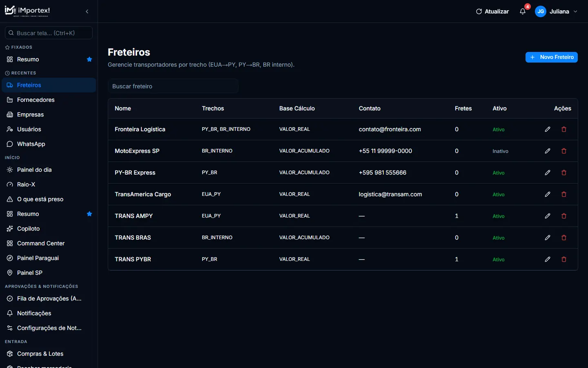Click the iMportex! logo
588x368 pixels.
click(27, 11)
